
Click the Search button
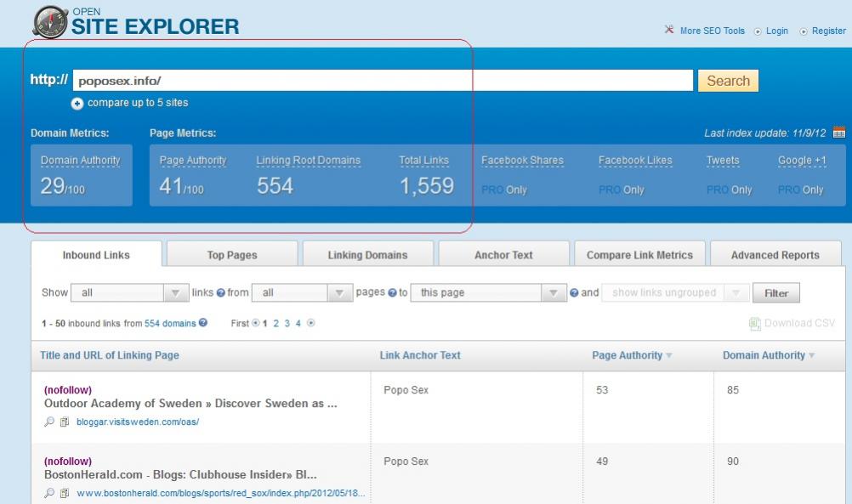(x=728, y=81)
